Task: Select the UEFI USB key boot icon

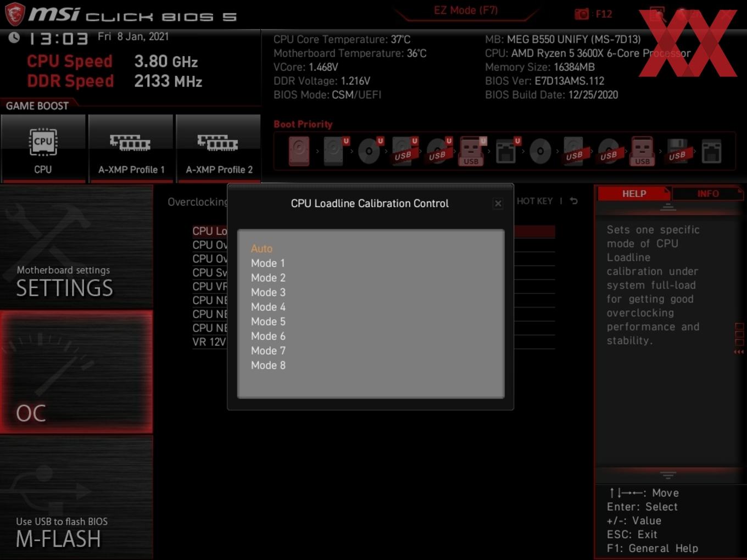Action: [472, 151]
